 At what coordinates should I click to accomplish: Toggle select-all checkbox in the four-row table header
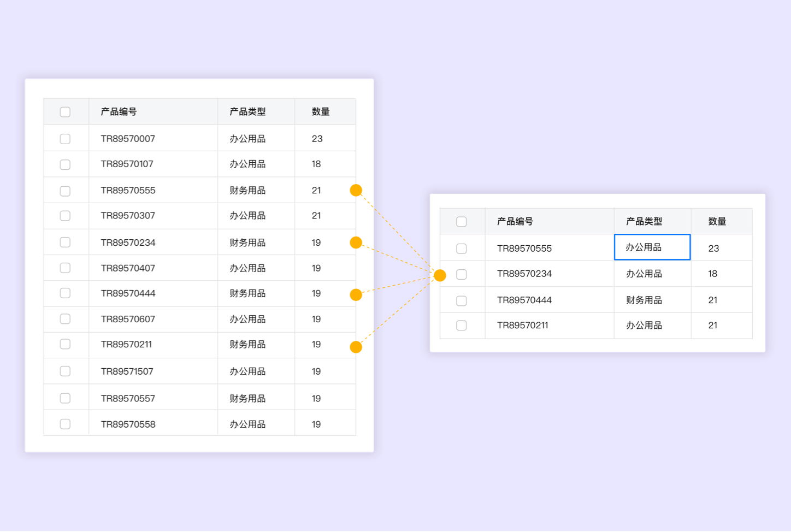point(462,222)
